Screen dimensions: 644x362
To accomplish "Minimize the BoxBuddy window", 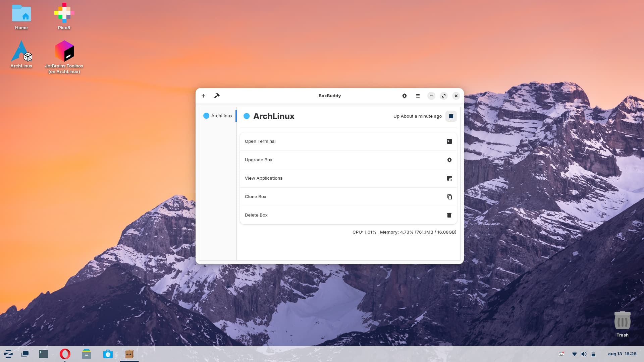I will pos(431,96).
